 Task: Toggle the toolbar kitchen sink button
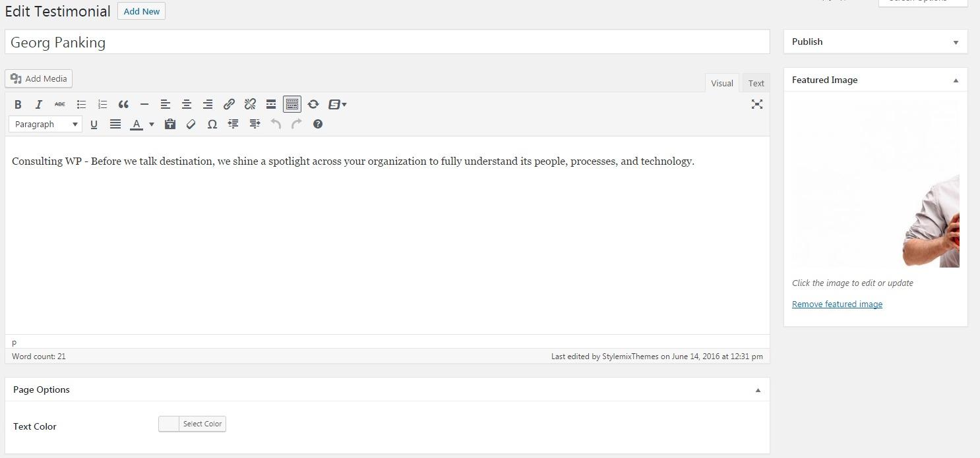pyautogui.click(x=292, y=104)
